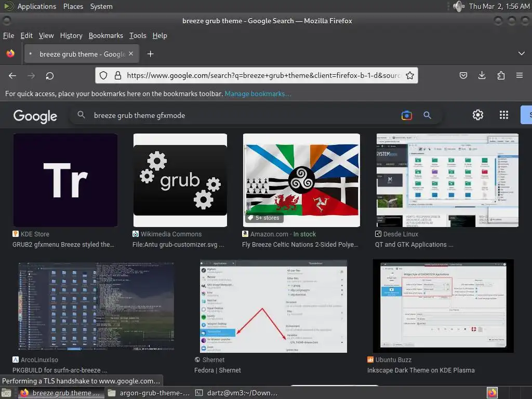This screenshot has height=399, width=532.
Task: Go back with the browser back arrow
Action: pos(12,76)
